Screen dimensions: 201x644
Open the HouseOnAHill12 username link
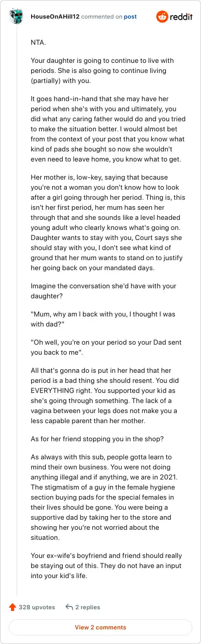(x=54, y=17)
